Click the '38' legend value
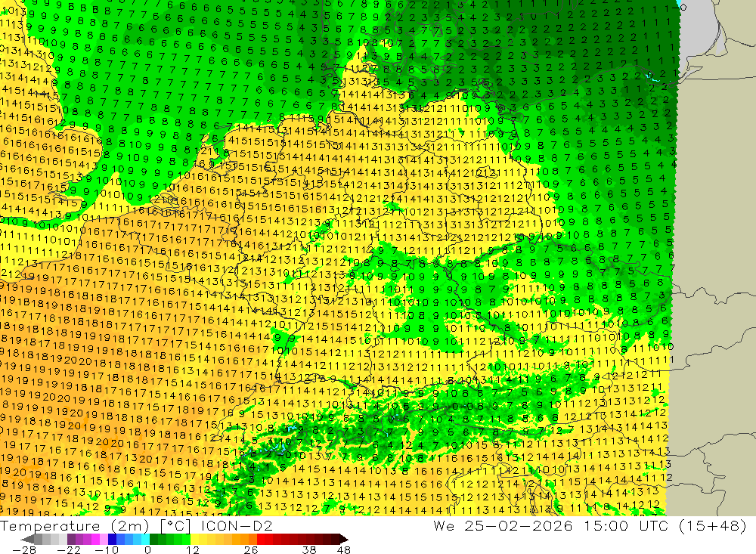Viewport: 756px width, 554px height. [309, 549]
